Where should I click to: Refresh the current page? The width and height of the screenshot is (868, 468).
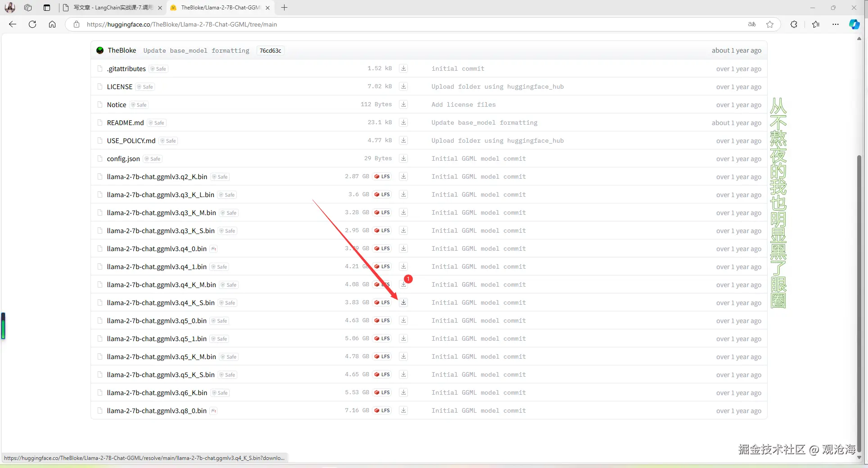[32, 24]
